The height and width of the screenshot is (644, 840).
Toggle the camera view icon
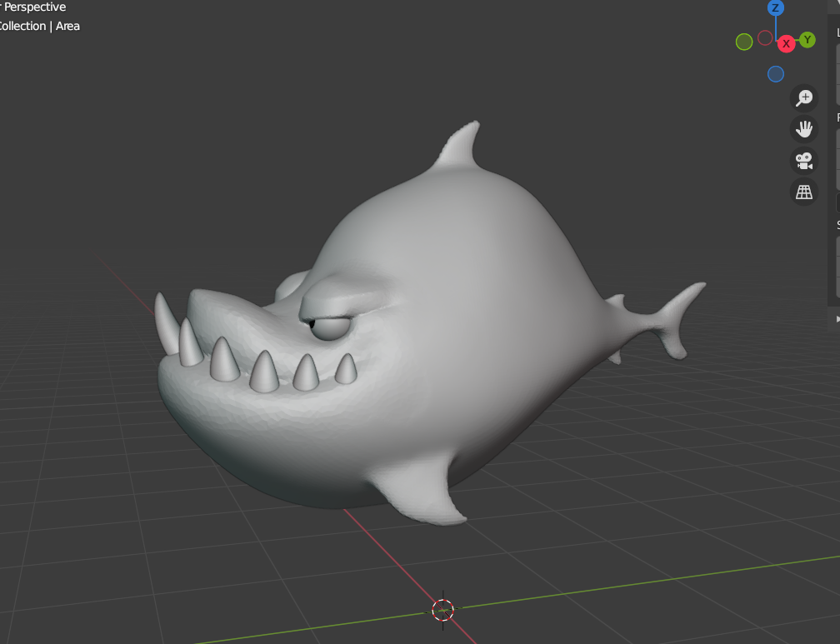point(803,161)
